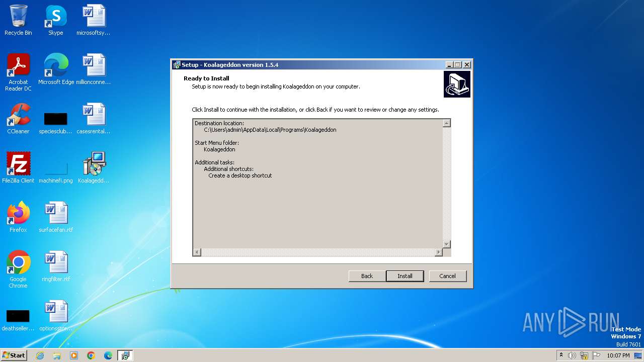Click the setup wizard computer image
Image resolution: width=644 pixels, height=362 pixels.
tap(457, 84)
